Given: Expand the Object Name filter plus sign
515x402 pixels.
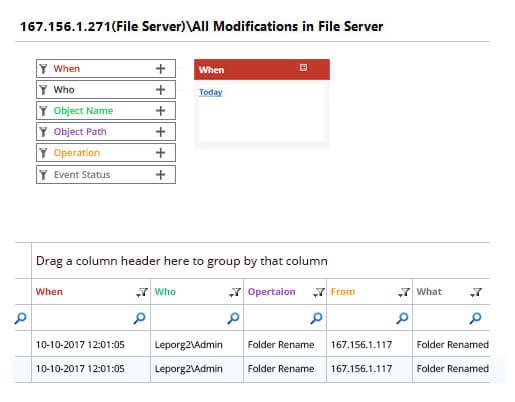Looking at the screenshot, I should click(x=161, y=111).
